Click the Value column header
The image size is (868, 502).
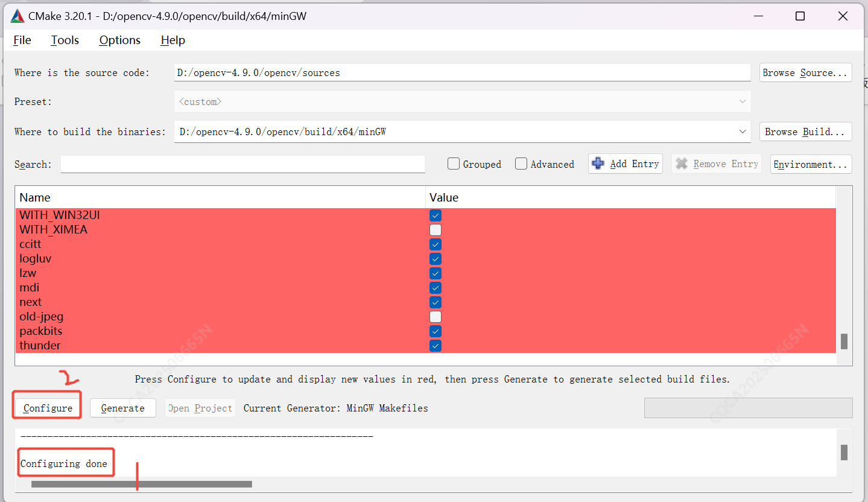pos(630,197)
